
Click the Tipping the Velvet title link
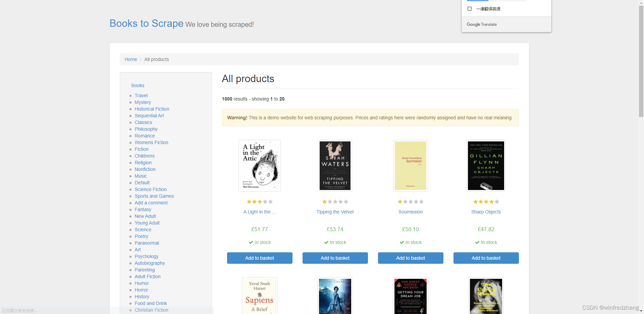(335, 212)
